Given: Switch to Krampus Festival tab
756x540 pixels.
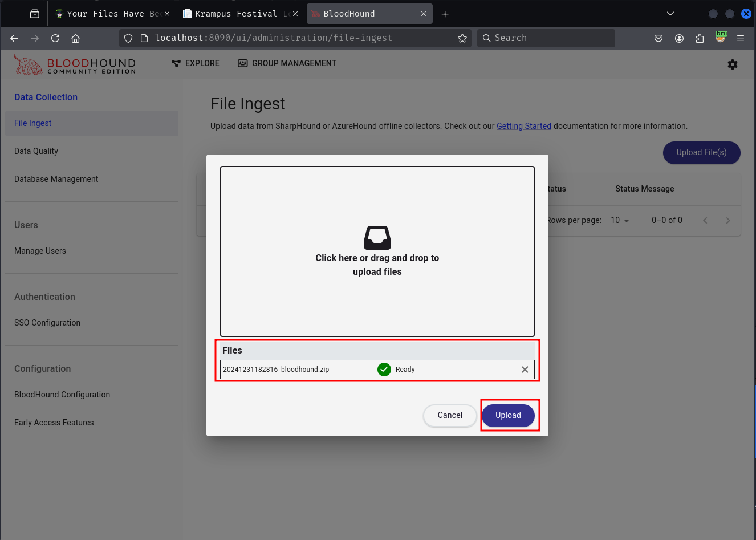Looking at the screenshot, I should (x=236, y=14).
